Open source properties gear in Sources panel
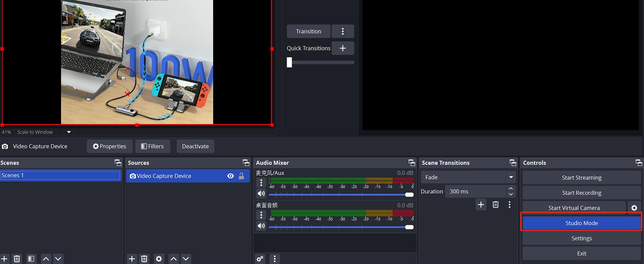 159,259
